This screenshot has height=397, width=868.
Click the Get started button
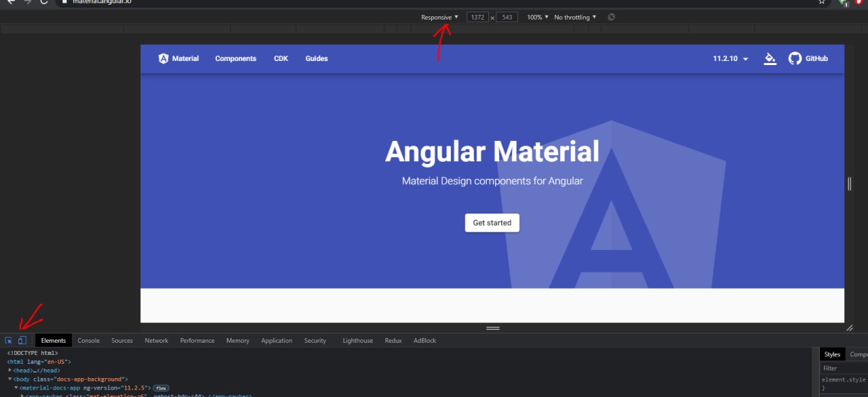492,223
